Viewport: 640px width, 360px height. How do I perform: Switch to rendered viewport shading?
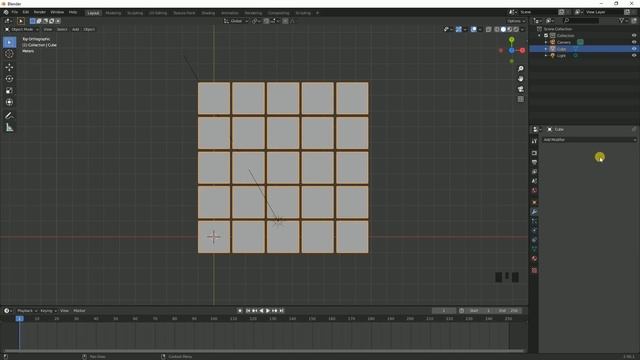click(x=516, y=29)
